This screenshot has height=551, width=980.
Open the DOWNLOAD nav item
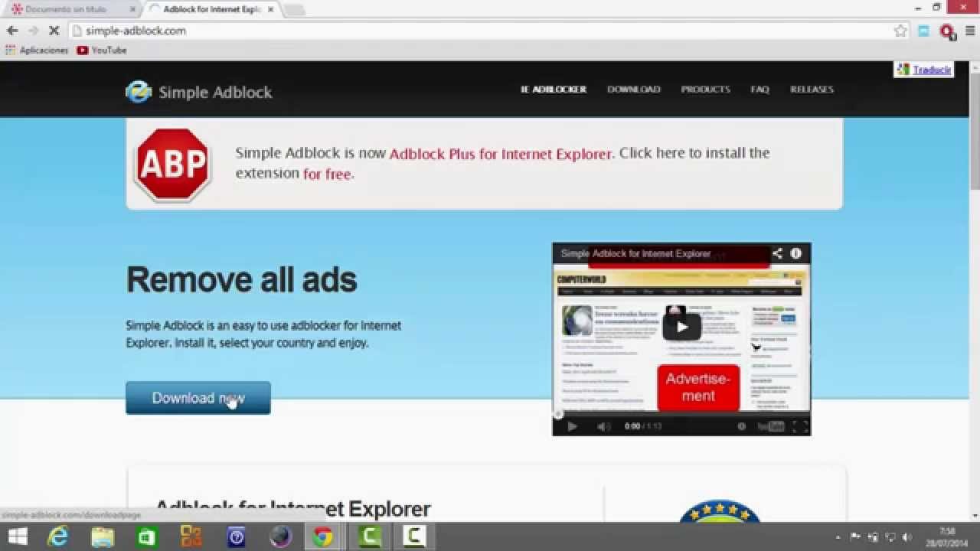(x=634, y=90)
